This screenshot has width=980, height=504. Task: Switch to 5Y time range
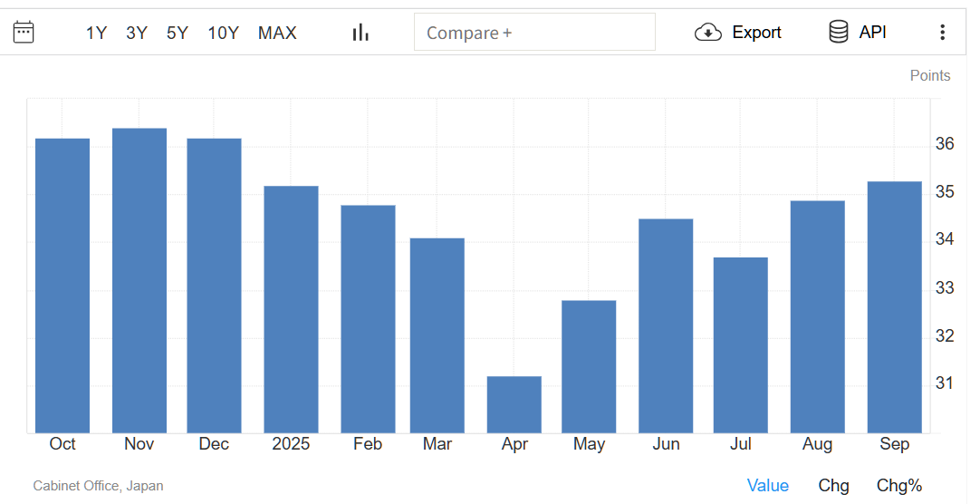(178, 33)
